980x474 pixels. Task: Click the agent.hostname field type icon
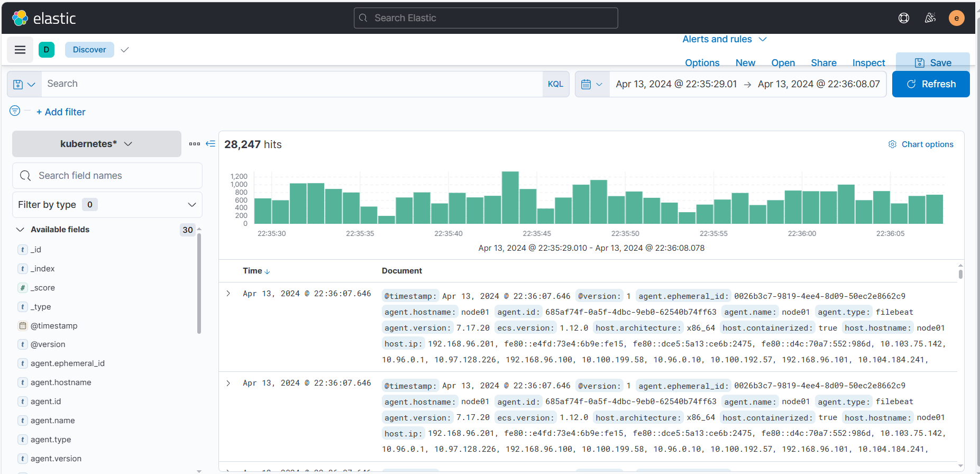pos(23,382)
